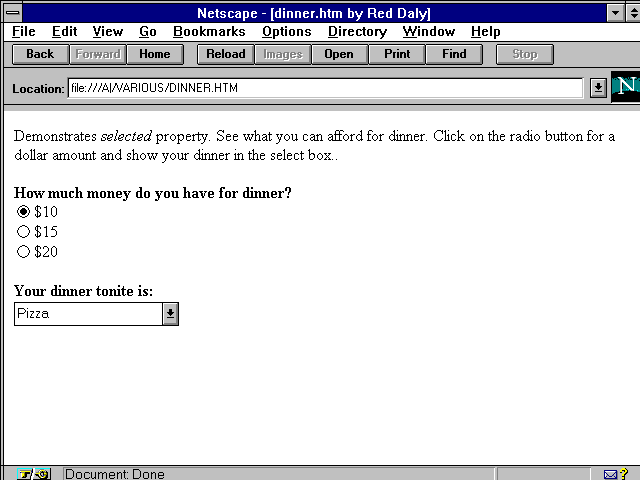640x480 pixels.
Task: Open the Bookmarks menu
Action: click(x=209, y=32)
